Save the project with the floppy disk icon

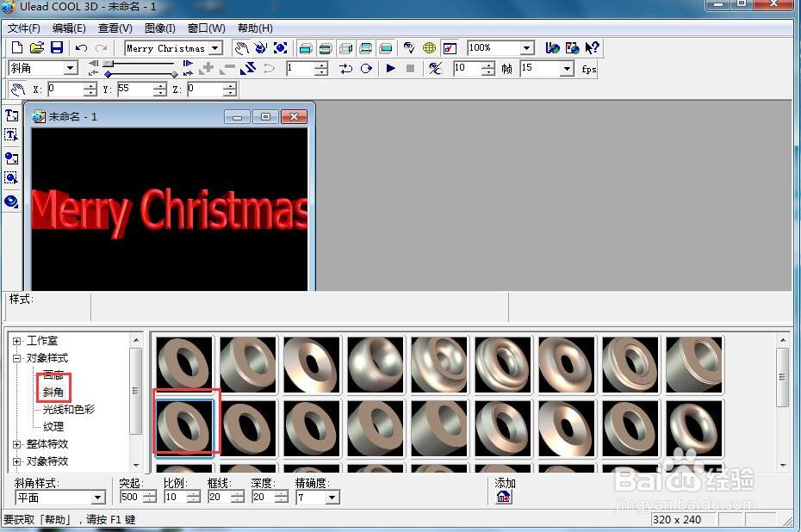click(57, 48)
